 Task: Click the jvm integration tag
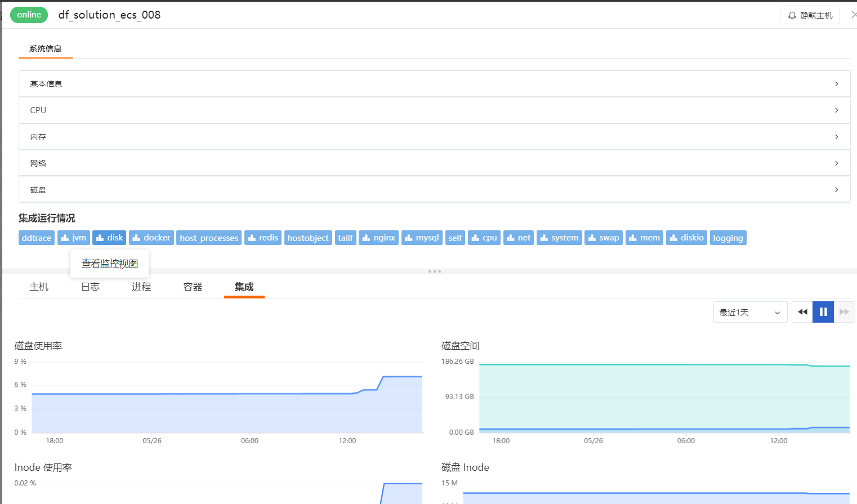[74, 238]
